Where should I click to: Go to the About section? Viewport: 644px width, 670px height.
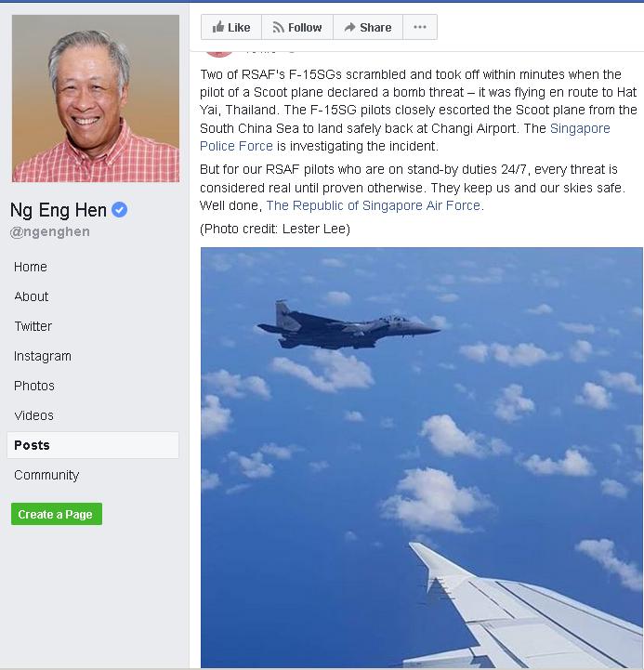tap(32, 296)
